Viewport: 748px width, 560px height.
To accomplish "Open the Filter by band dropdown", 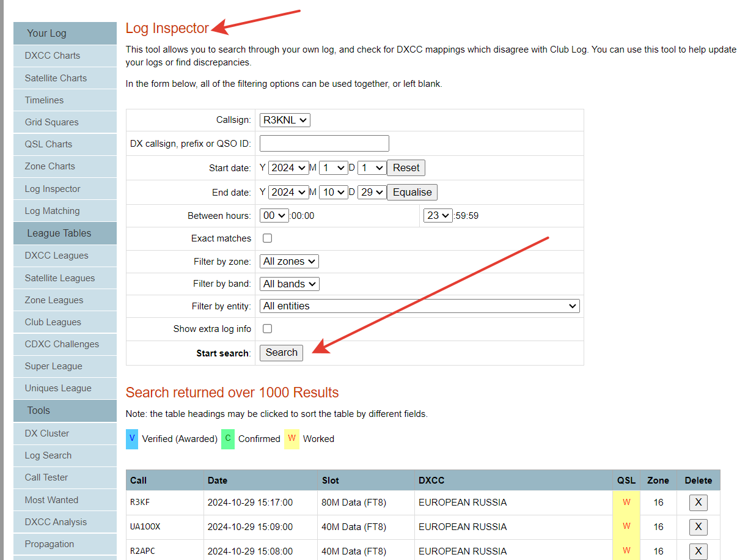I will (290, 284).
